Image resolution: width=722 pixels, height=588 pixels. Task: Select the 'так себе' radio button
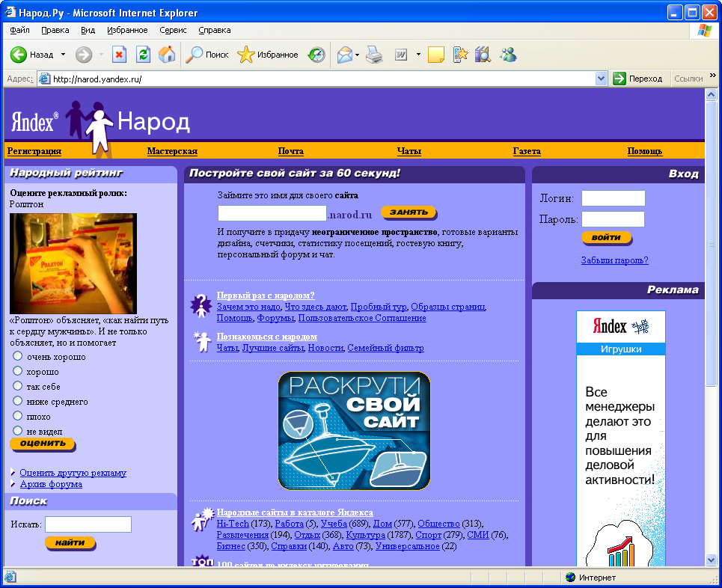pyautogui.click(x=17, y=386)
